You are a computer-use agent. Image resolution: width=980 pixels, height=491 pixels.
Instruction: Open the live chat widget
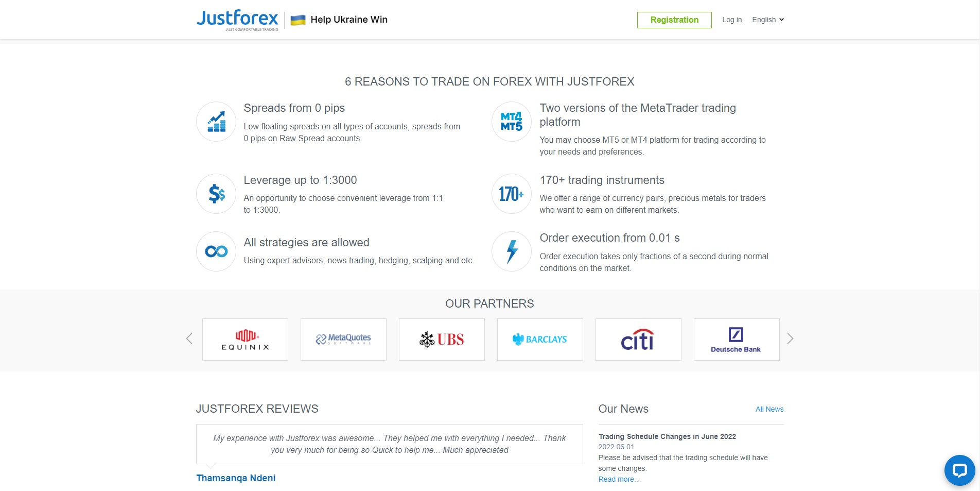960,470
